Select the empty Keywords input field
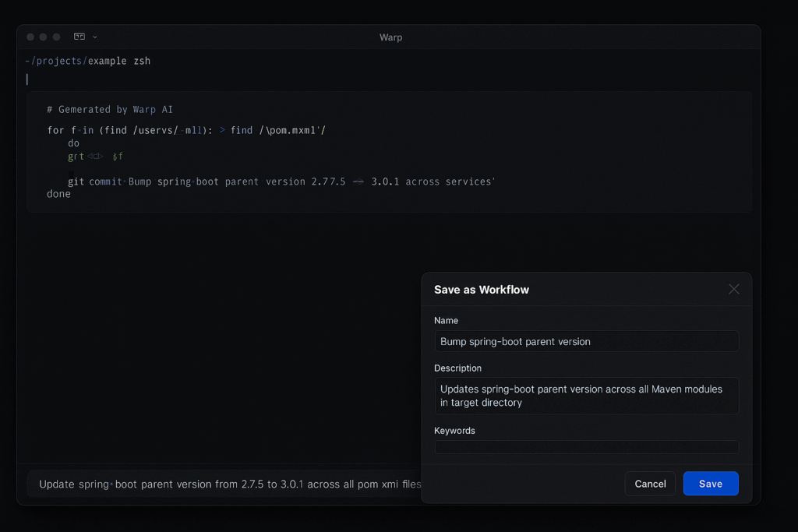This screenshot has height=532, width=798. 586,447
